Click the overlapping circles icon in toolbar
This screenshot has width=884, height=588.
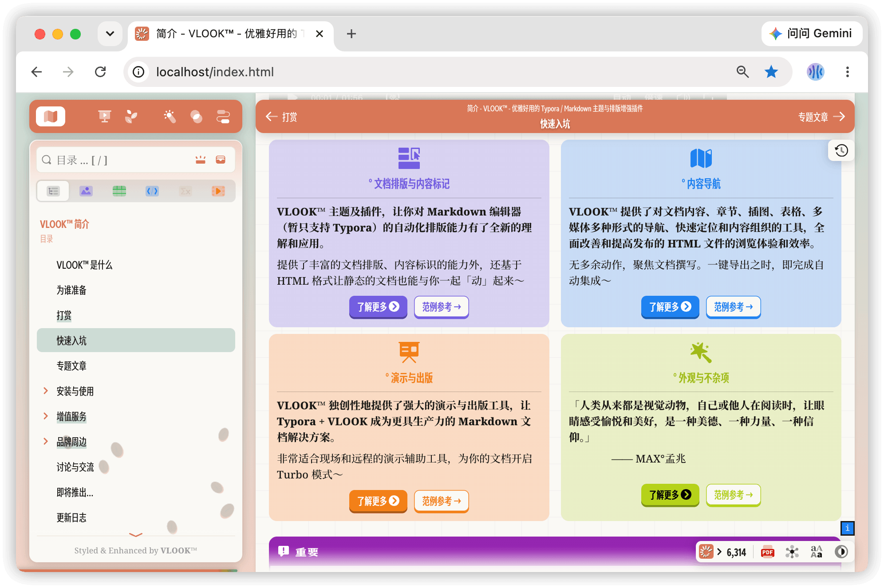(x=196, y=117)
